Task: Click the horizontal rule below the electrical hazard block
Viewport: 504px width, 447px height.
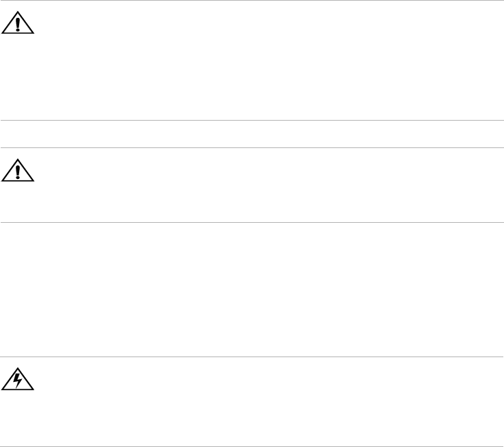Action: (x=252, y=446)
